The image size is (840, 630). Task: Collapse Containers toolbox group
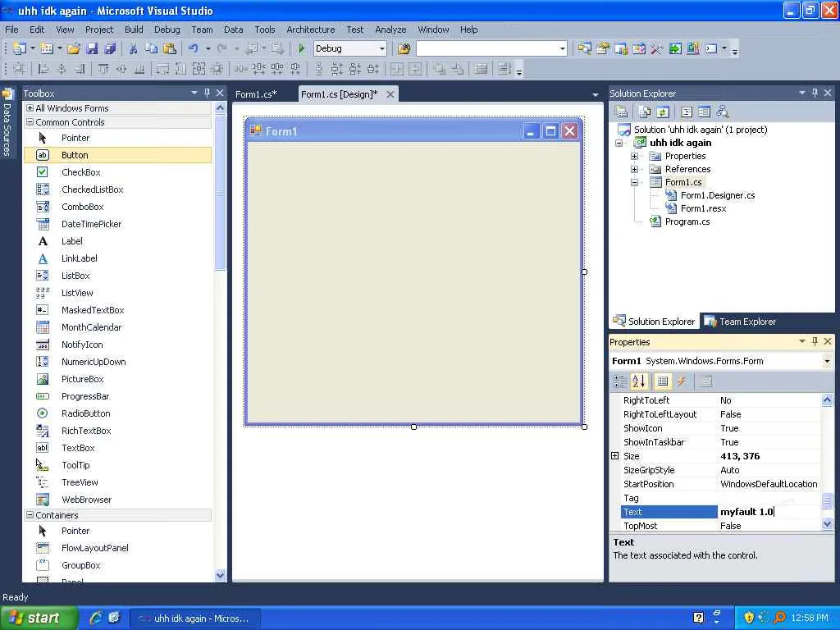point(30,515)
